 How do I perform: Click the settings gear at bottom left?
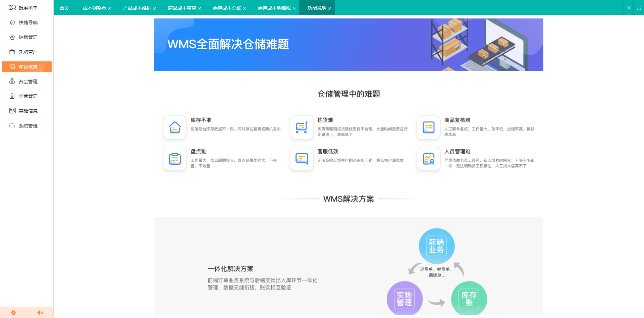pos(13,312)
